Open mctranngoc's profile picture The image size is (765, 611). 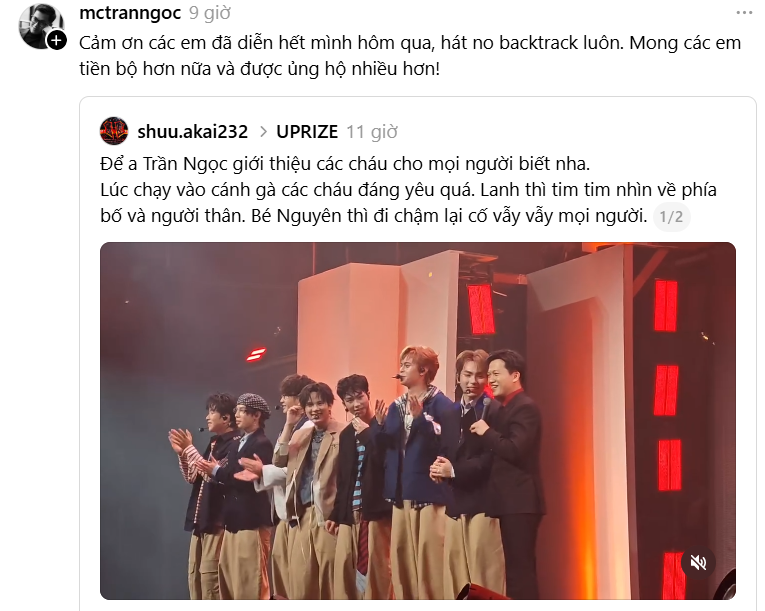(x=41, y=26)
